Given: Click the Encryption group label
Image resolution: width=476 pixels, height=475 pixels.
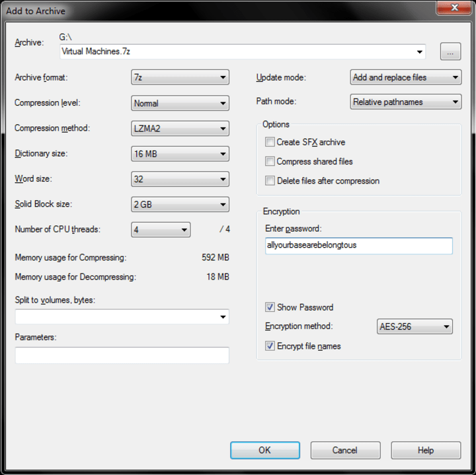Looking at the screenshot, I should point(281,211).
